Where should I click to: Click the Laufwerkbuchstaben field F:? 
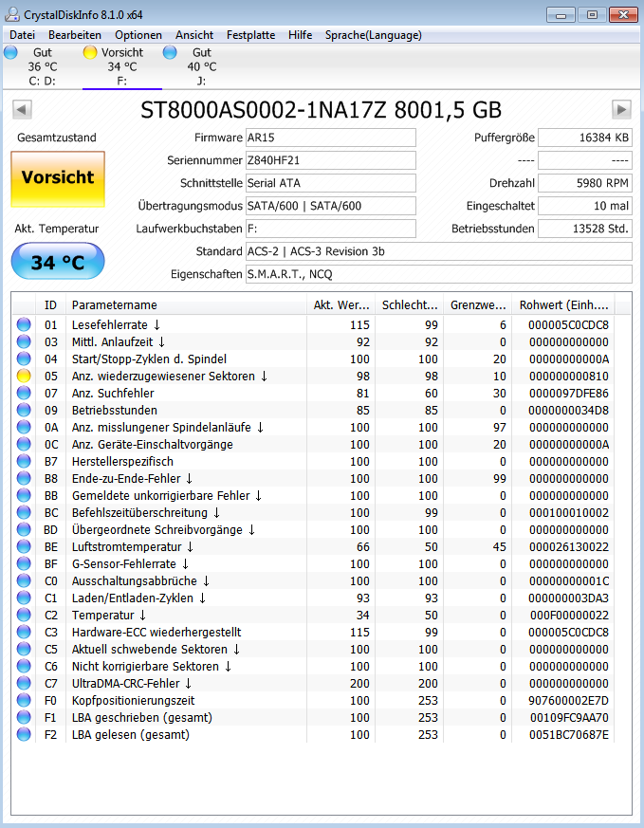click(x=331, y=229)
